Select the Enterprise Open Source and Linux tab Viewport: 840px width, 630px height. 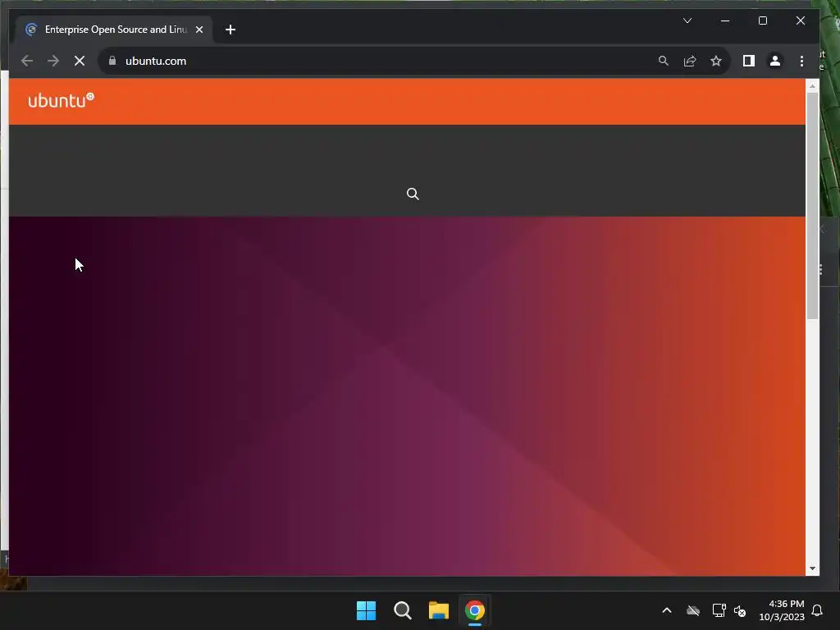pos(115,30)
